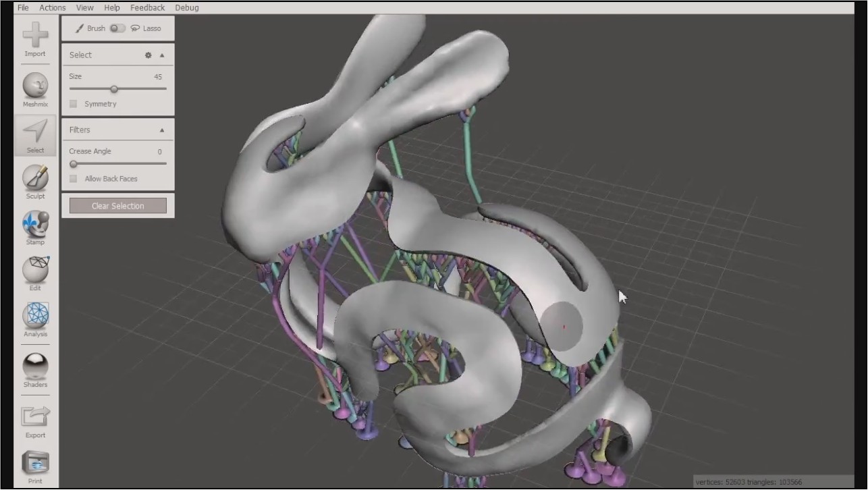This screenshot has height=490, width=868.
Task: Open the View menu
Action: pos(85,7)
